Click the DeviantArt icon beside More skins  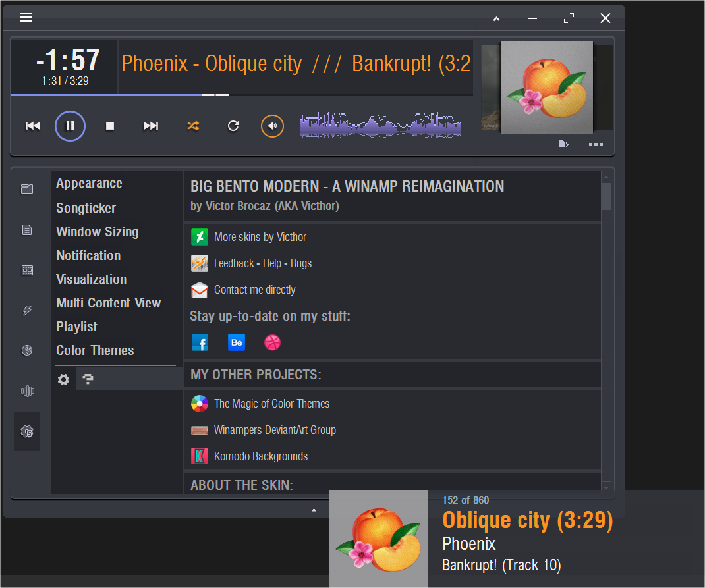[200, 237]
